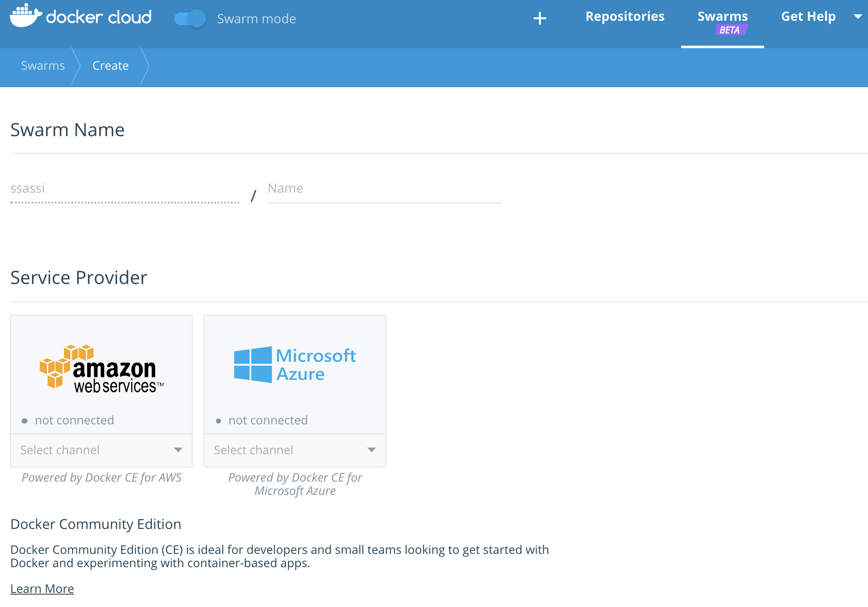Viewport: 868px width, 607px height.
Task: Click the docker cloud wordmark
Action: pos(99,17)
